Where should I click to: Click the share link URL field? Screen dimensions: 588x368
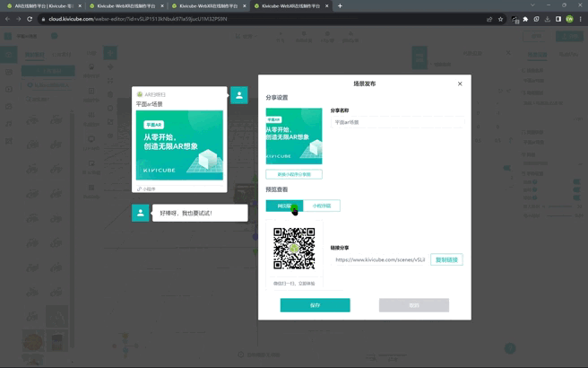pos(379,259)
